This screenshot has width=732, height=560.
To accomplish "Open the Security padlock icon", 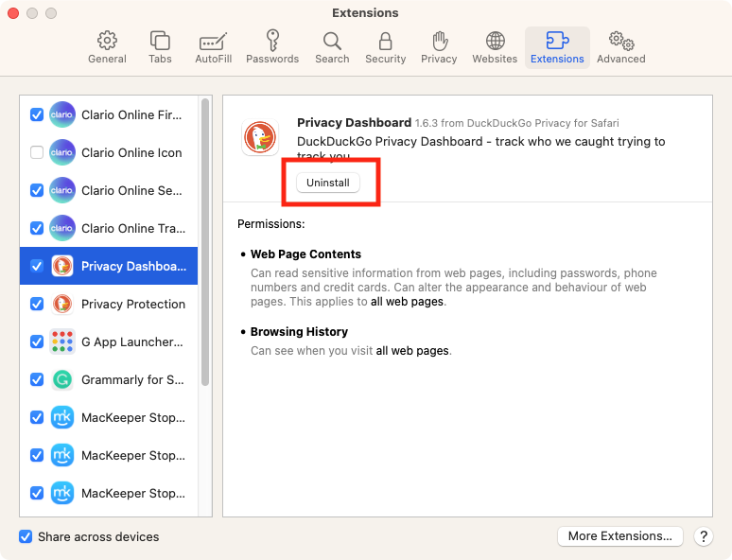I will pyautogui.click(x=385, y=41).
